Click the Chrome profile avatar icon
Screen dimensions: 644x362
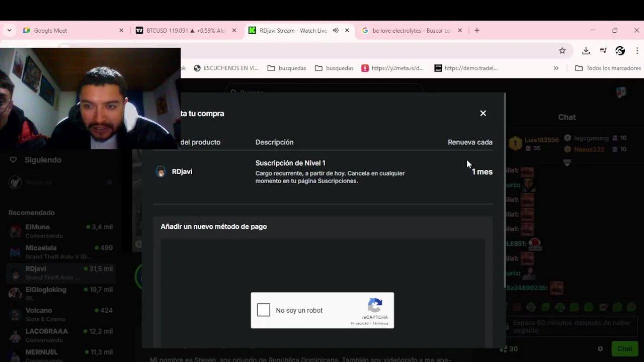point(620,51)
